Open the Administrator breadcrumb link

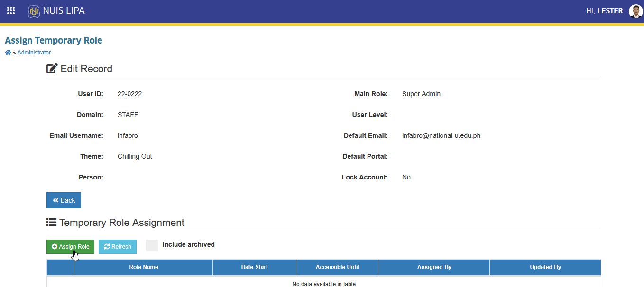pyautogui.click(x=34, y=53)
